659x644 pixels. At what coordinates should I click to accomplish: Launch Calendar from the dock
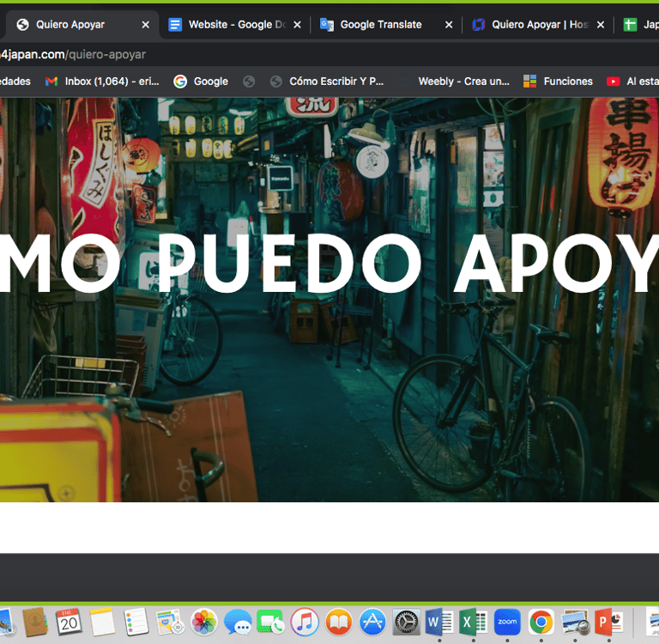69,621
